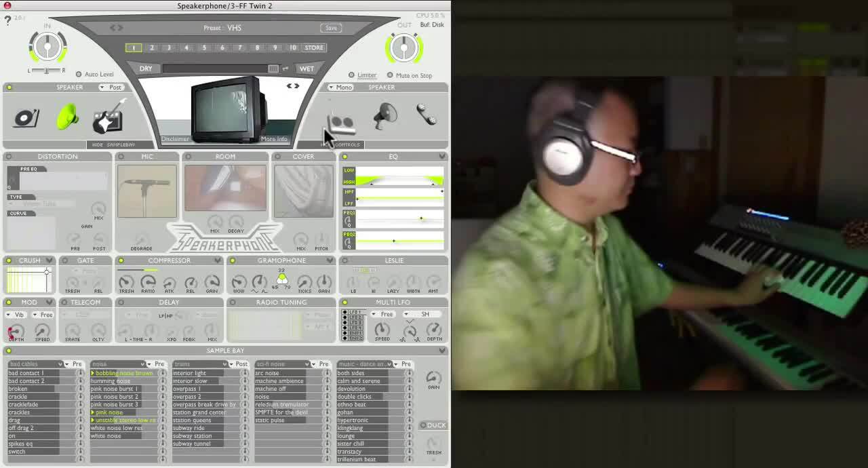Image resolution: width=868 pixels, height=468 pixels.
Task: Open the More Info link
Action: click(274, 139)
